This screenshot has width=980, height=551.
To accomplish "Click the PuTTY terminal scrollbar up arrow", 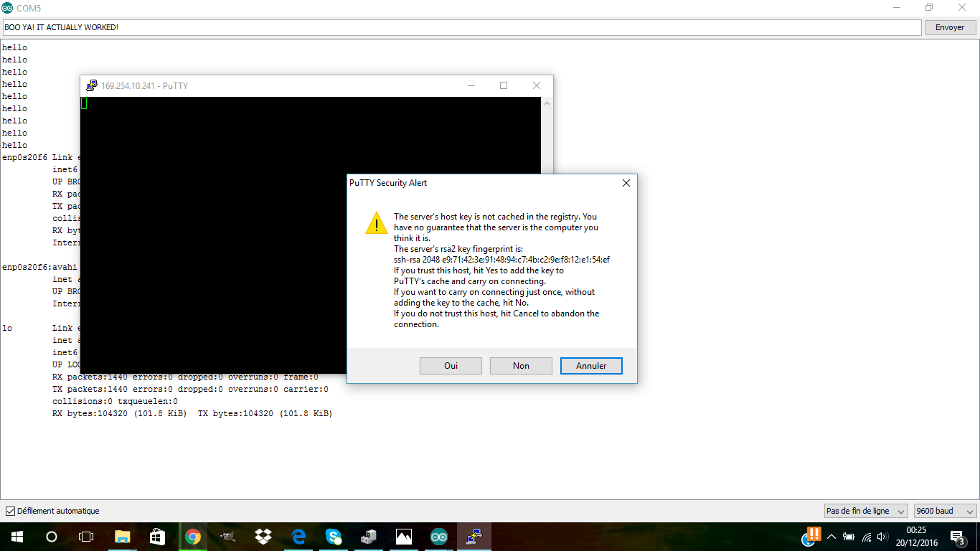I will pos(547,103).
